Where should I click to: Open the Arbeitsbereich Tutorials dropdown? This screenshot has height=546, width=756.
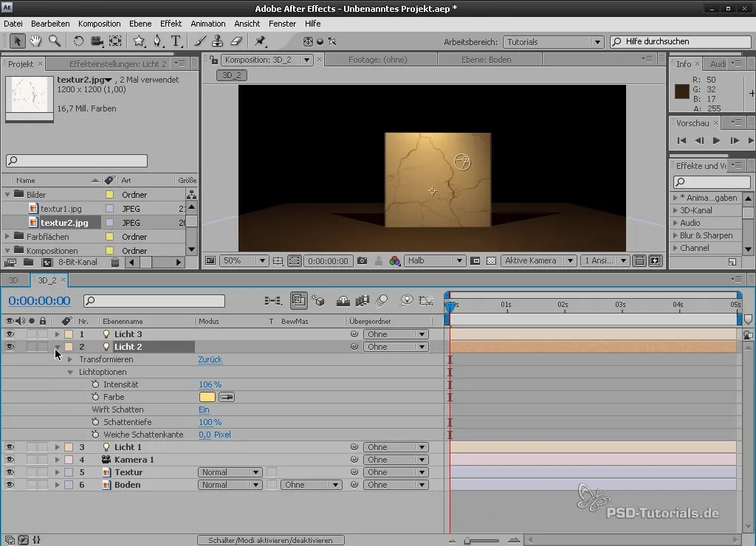(553, 42)
